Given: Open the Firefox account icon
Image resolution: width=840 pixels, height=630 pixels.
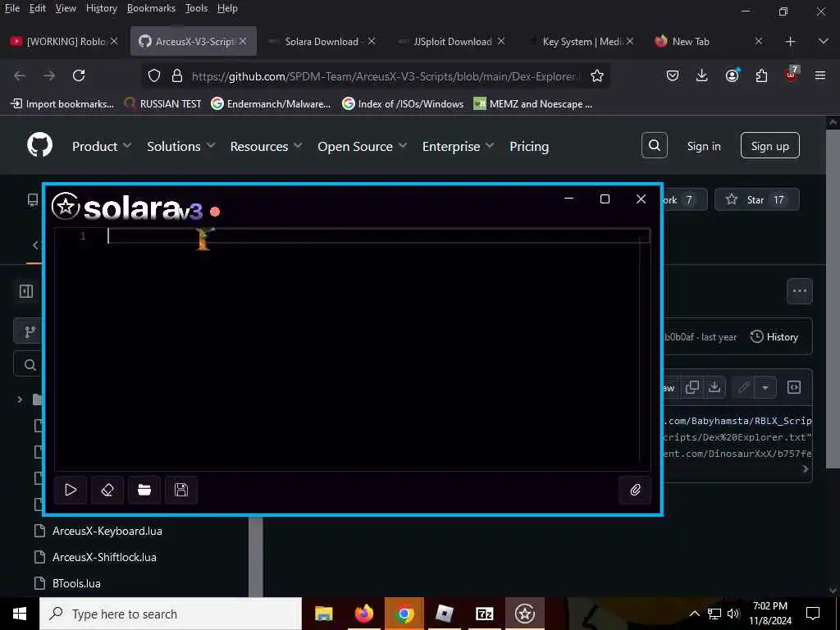Looking at the screenshot, I should pyautogui.click(x=732, y=75).
